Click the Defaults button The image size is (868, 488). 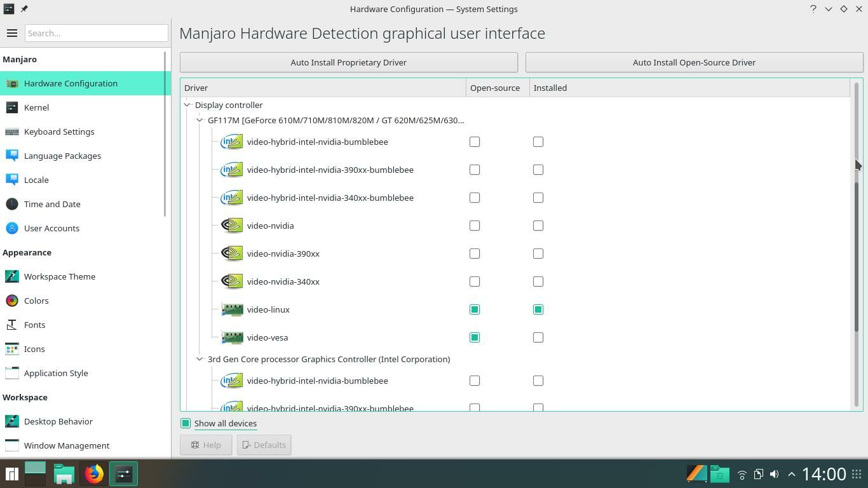[264, 445]
